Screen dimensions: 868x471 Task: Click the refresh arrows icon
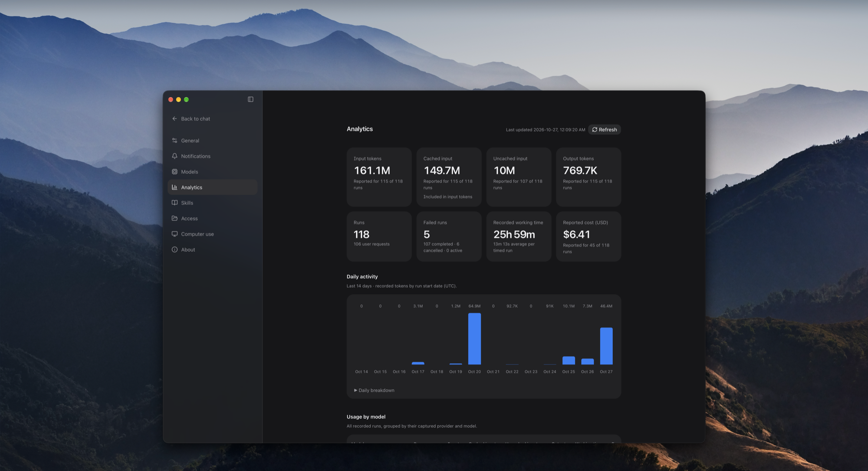(x=595, y=130)
